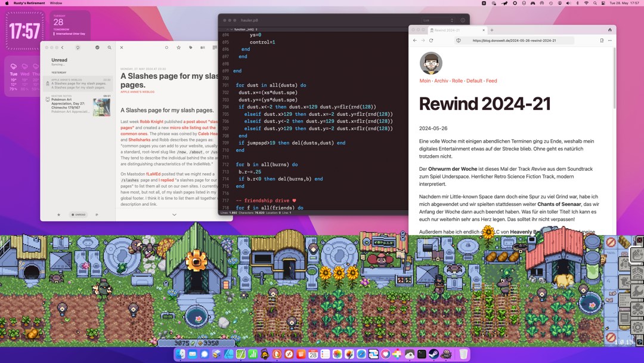The height and width of the screenshot is (363, 644).
Task: Select the 'A Slashes page' article in the list
Action: [x=78, y=84]
